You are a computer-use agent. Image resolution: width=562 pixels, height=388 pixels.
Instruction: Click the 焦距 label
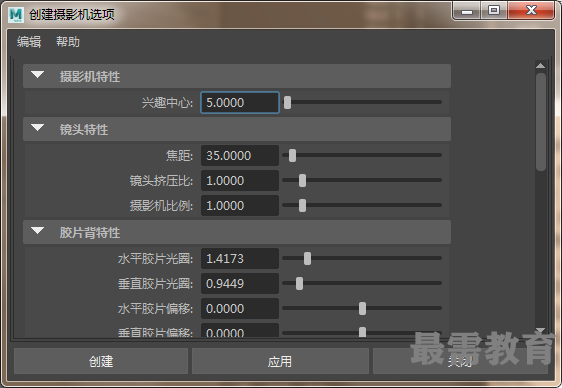pos(179,156)
